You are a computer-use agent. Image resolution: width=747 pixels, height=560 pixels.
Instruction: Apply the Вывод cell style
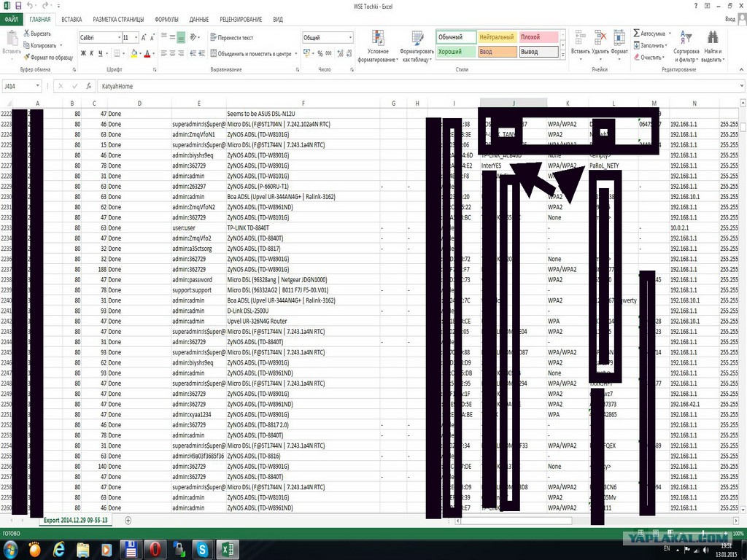click(x=538, y=52)
